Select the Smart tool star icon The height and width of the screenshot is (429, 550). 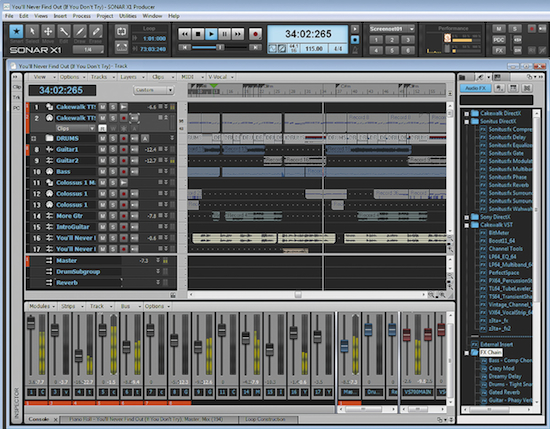[16, 32]
